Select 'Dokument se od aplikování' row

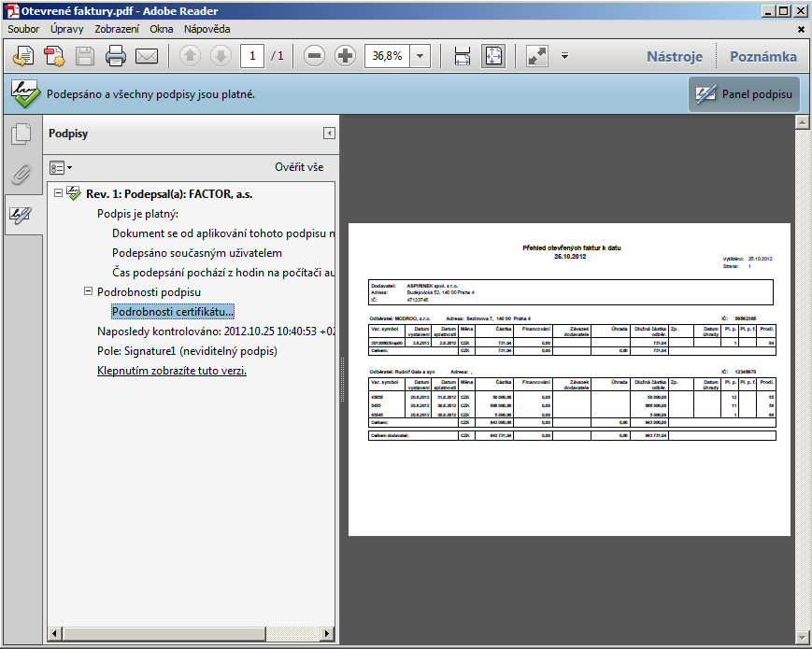pos(223,233)
